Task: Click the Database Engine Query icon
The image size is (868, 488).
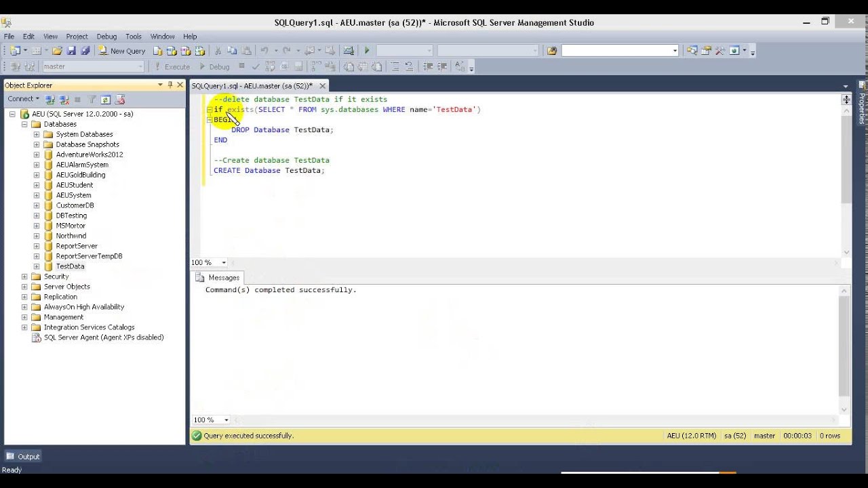Action: [x=157, y=51]
